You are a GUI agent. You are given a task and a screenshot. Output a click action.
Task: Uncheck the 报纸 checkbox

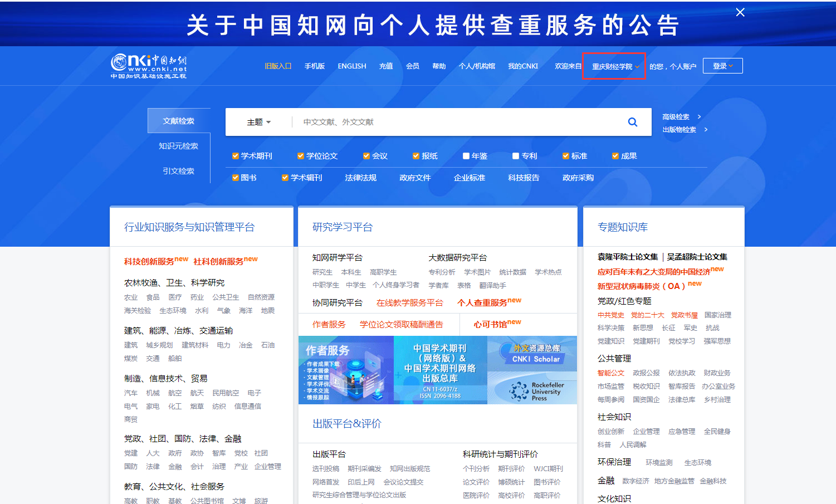point(416,156)
